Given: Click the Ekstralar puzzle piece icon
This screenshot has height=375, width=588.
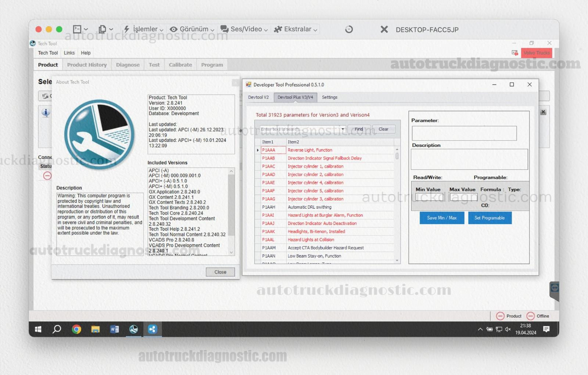Looking at the screenshot, I should (278, 29).
